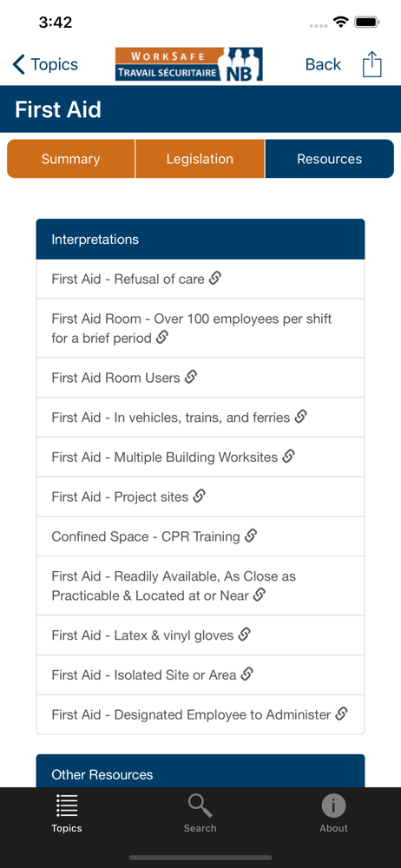The width and height of the screenshot is (401, 868).
Task: Open Designated Employee to Administer link
Action: (x=200, y=714)
